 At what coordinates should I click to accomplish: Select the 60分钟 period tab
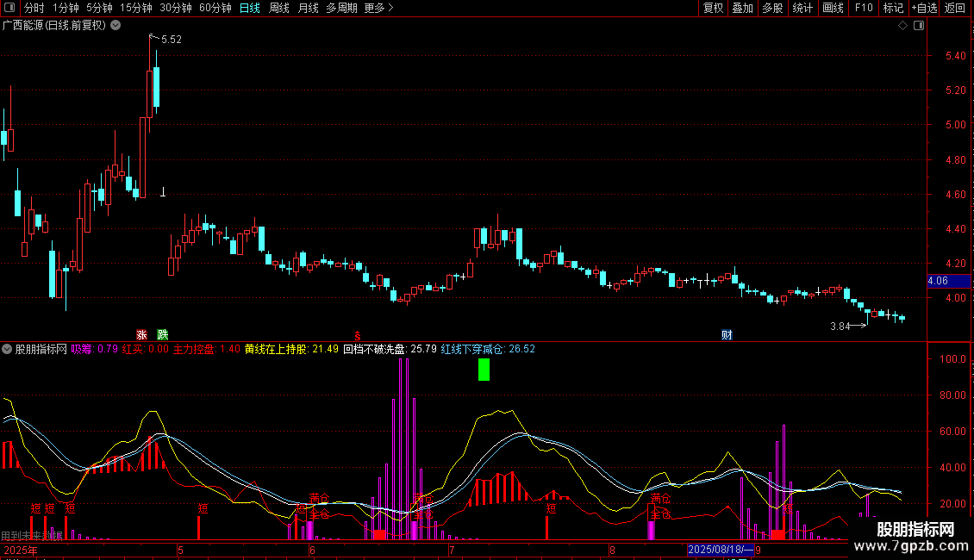215,9
